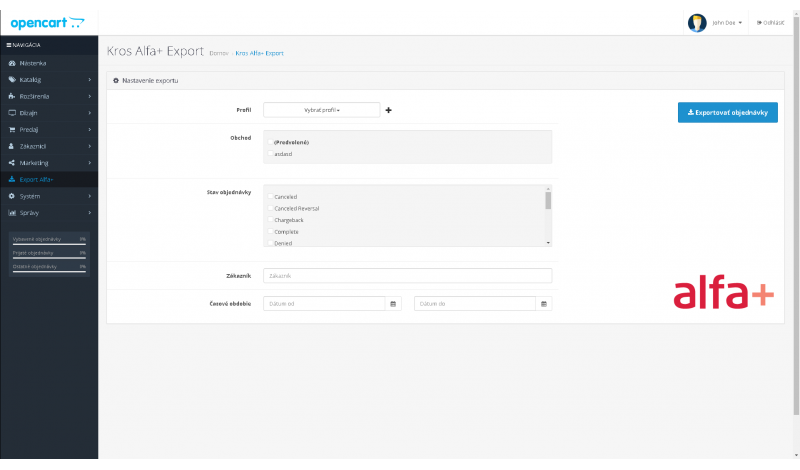
Task: Open the Katalóg menu item
Action: (x=49, y=80)
